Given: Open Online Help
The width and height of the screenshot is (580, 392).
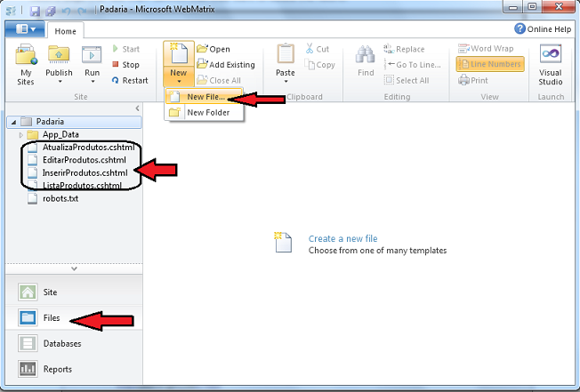Looking at the screenshot, I should [543, 28].
